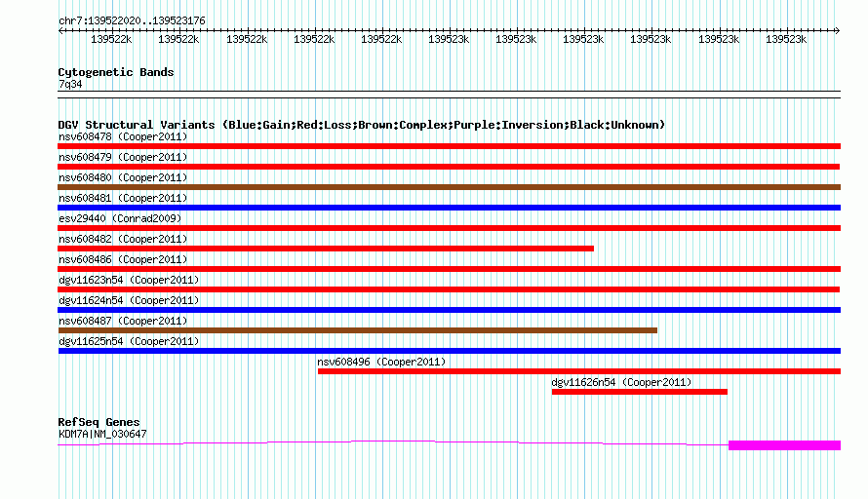868x499 pixels.
Task: Open nsv608496 (Cooper2011) variant label
Action: (381, 362)
